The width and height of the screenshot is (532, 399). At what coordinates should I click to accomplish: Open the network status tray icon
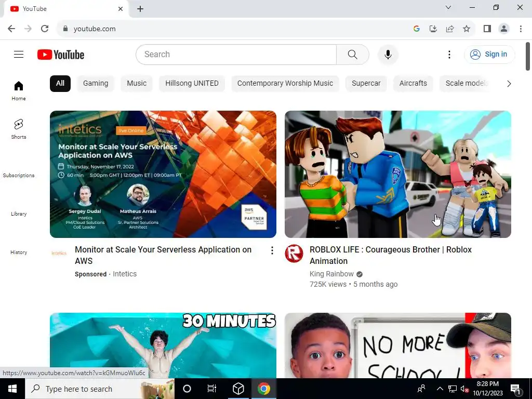click(x=453, y=389)
